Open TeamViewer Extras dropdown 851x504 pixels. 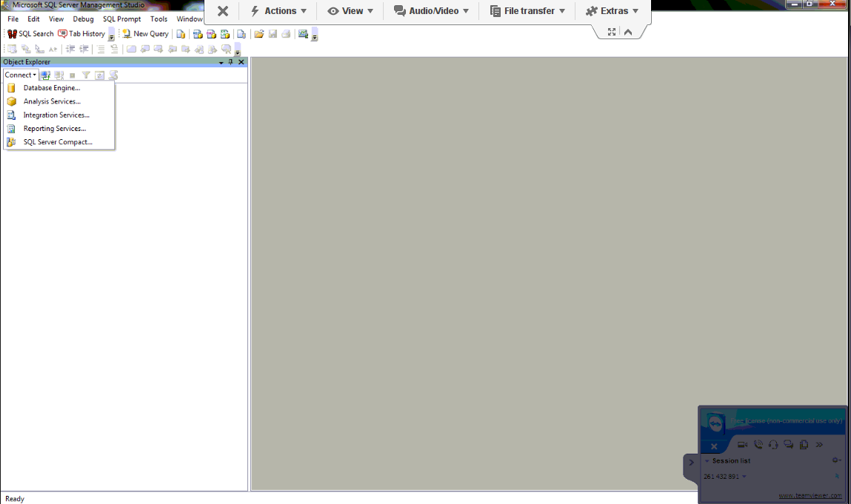tap(612, 11)
